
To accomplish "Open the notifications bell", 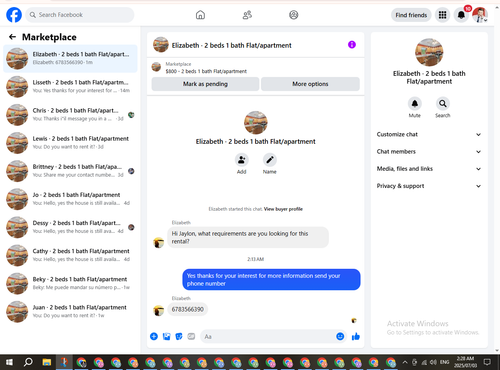I will point(461,15).
